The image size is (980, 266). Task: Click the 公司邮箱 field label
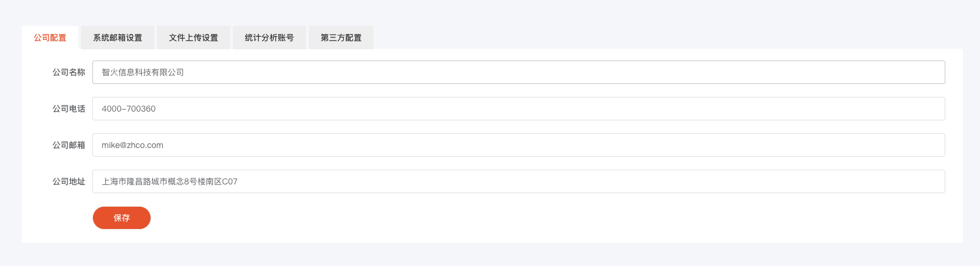[x=69, y=145]
